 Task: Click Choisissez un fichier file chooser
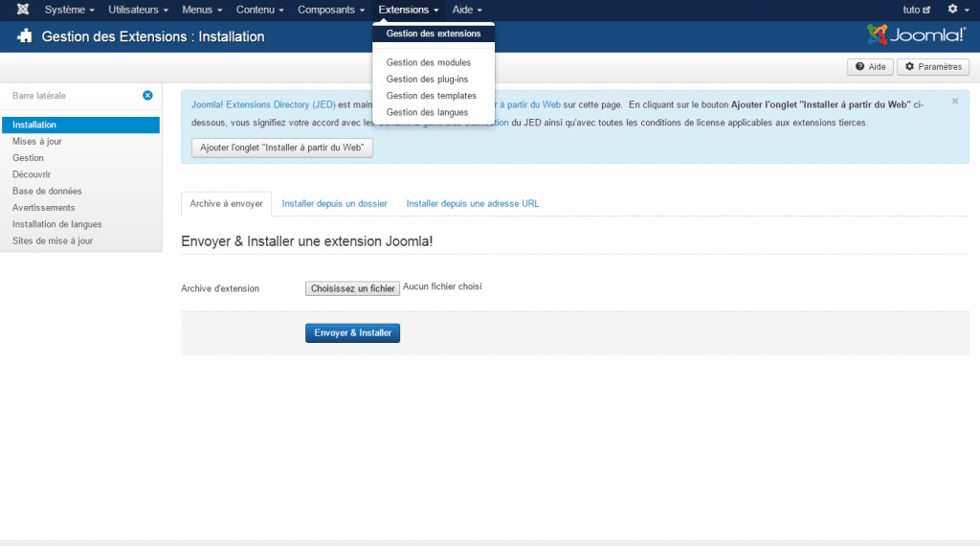tap(352, 288)
